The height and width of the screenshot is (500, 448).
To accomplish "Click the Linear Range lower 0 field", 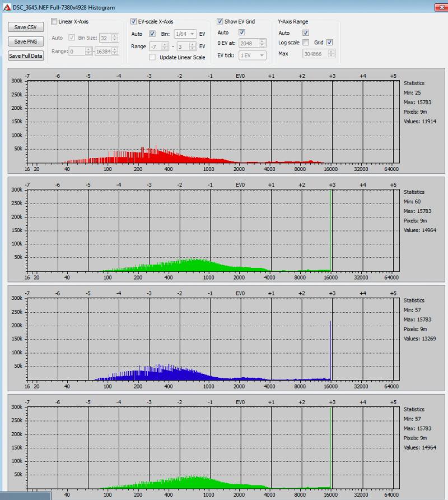I will pos(80,52).
